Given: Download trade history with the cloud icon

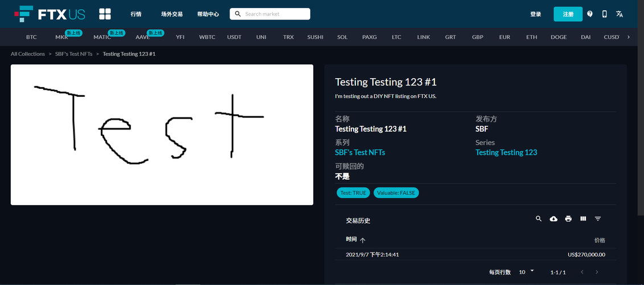Looking at the screenshot, I should (x=553, y=219).
